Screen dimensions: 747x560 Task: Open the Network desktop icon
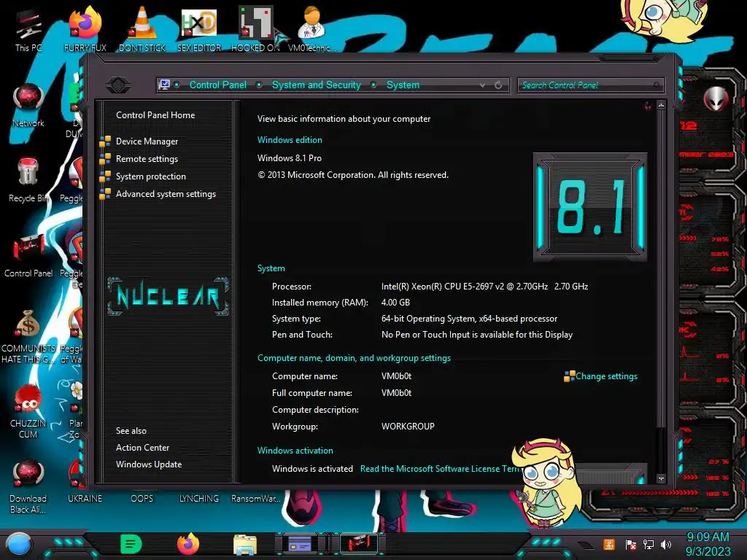(x=28, y=105)
